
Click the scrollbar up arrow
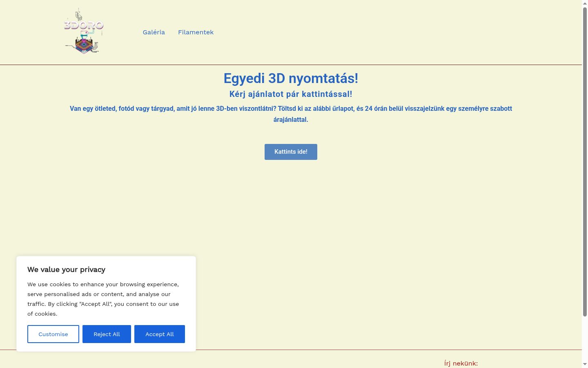pos(585,3)
